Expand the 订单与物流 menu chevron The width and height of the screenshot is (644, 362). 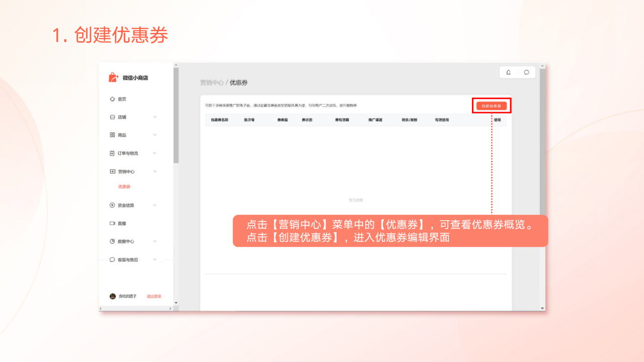[155, 153]
